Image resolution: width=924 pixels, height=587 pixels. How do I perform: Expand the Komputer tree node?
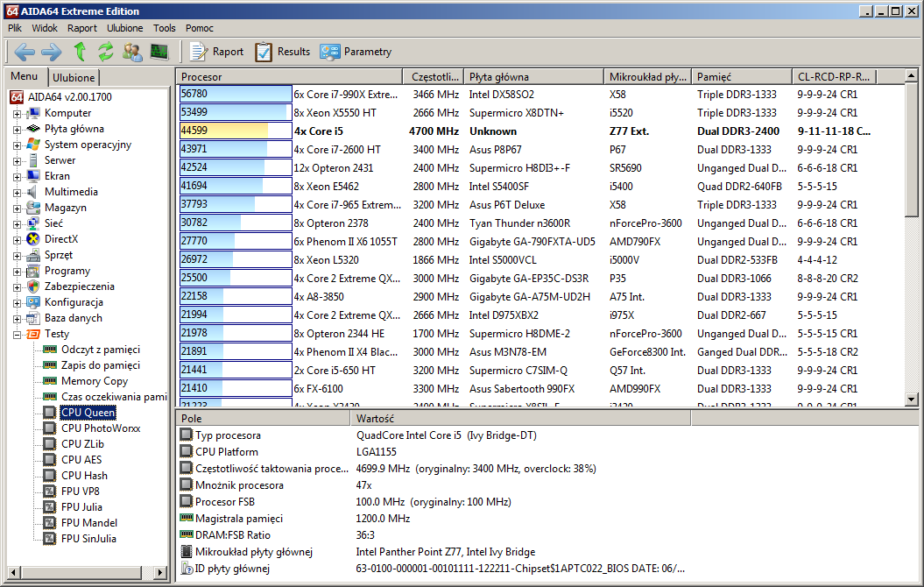18,114
